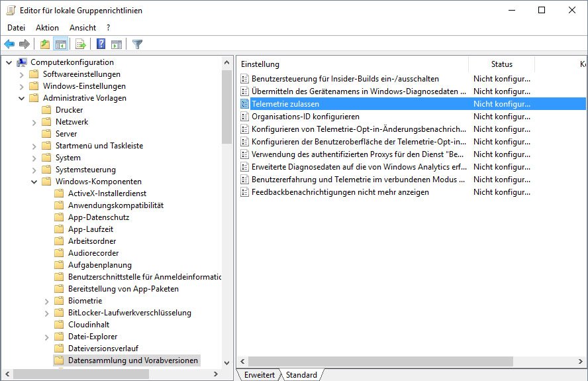Screen dimensions: 588x381
Task: Expand the Systemsteuerung node
Action: [34, 170]
